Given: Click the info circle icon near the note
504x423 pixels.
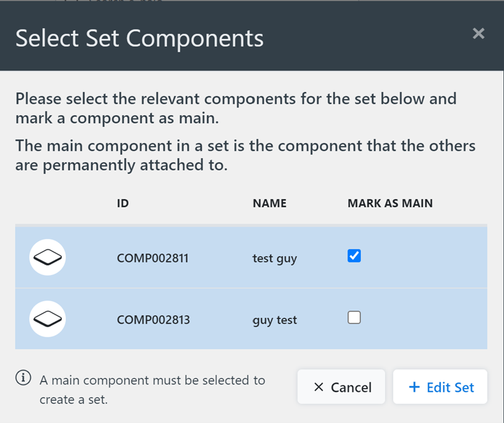Looking at the screenshot, I should [23, 377].
